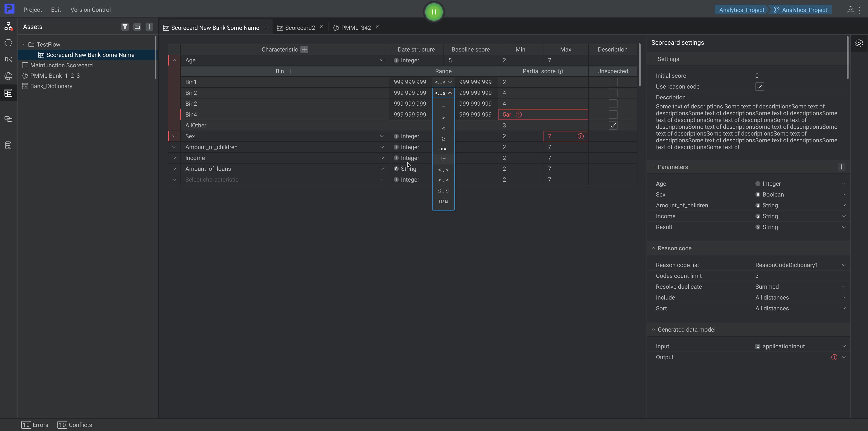Open the linked chain sidebar icon
868x431 pixels.
point(8,119)
